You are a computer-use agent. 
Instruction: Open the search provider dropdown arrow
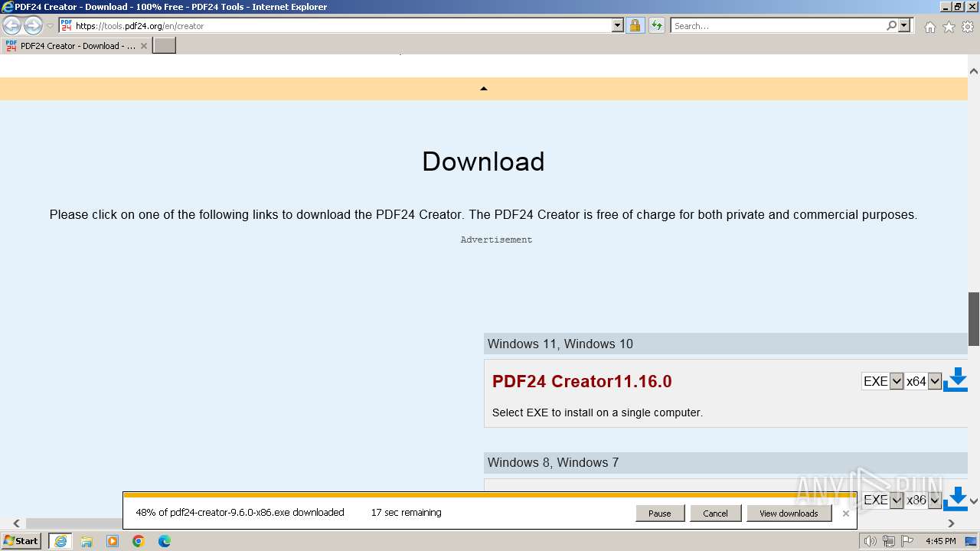(x=904, y=25)
